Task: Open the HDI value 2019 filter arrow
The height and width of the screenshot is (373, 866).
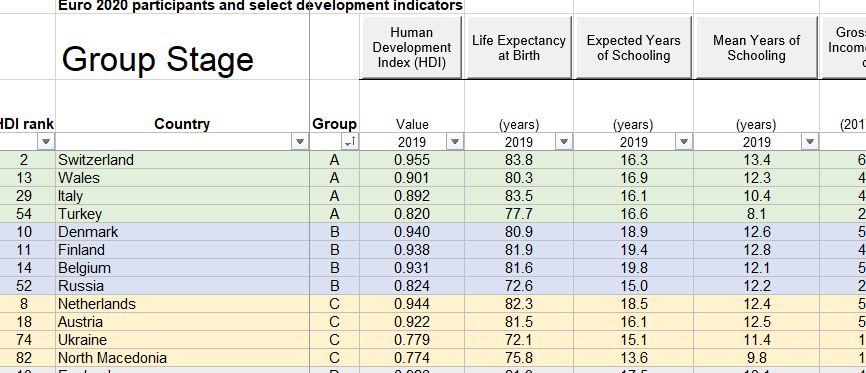Action: [x=455, y=142]
